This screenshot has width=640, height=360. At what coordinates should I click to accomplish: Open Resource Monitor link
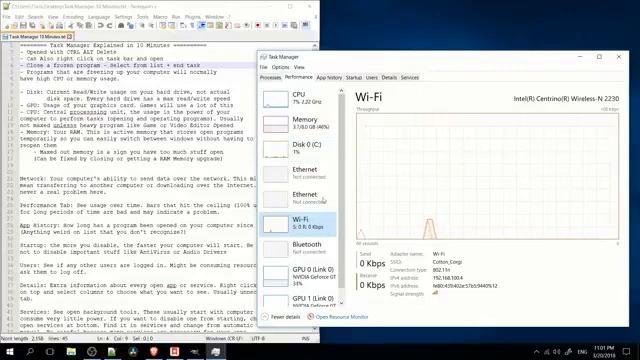(x=338, y=317)
